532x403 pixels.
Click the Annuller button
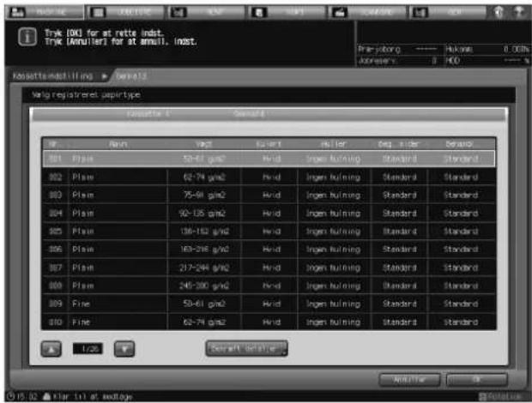(409, 380)
